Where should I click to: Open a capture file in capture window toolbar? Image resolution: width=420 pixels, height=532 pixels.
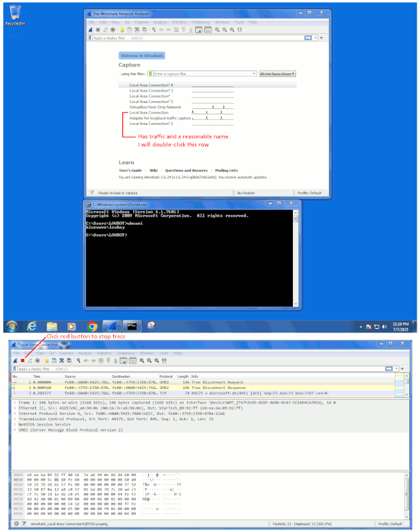(x=47, y=360)
